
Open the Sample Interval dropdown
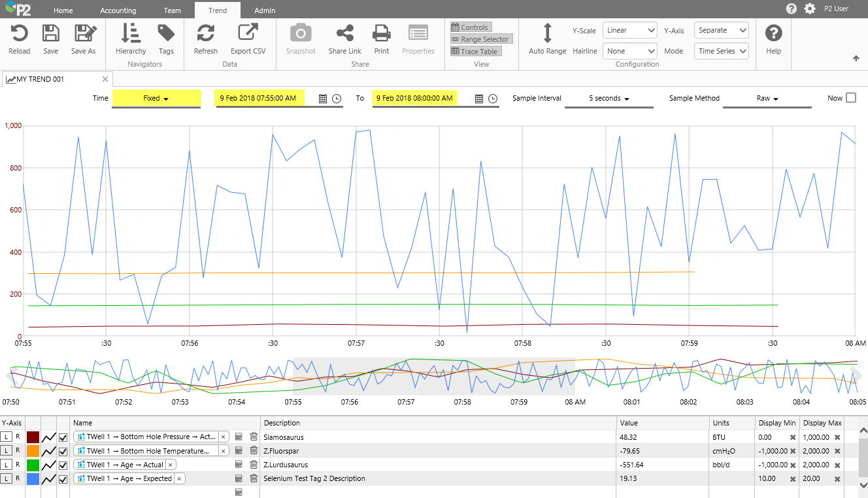[609, 99]
